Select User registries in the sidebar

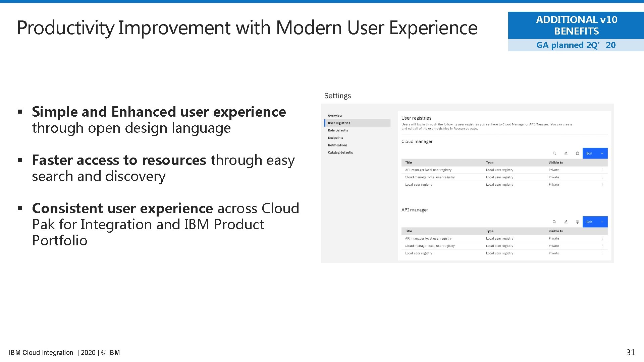pos(339,123)
